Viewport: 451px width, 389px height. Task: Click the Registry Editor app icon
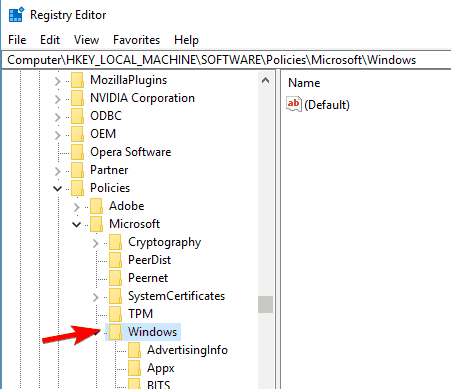(x=16, y=15)
